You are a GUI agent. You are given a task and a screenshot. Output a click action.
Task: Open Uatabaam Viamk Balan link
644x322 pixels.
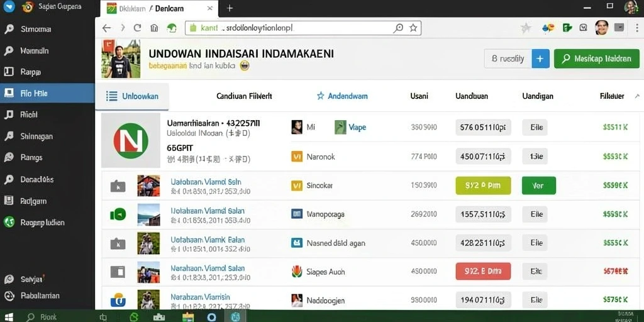coord(208,240)
